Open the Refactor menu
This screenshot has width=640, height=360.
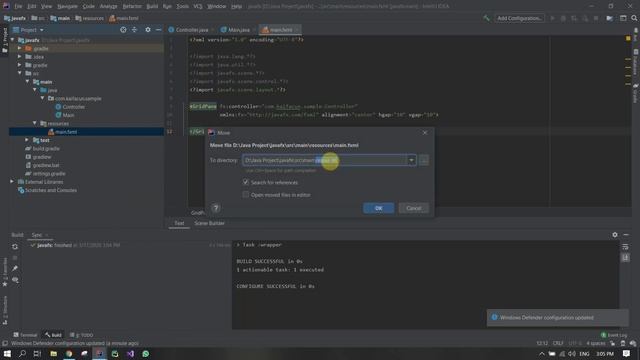pyautogui.click(x=132, y=6)
